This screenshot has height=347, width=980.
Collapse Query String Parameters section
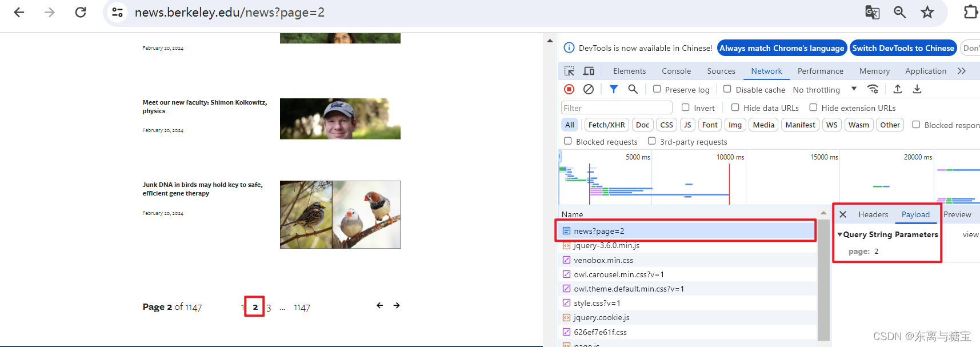(840, 234)
